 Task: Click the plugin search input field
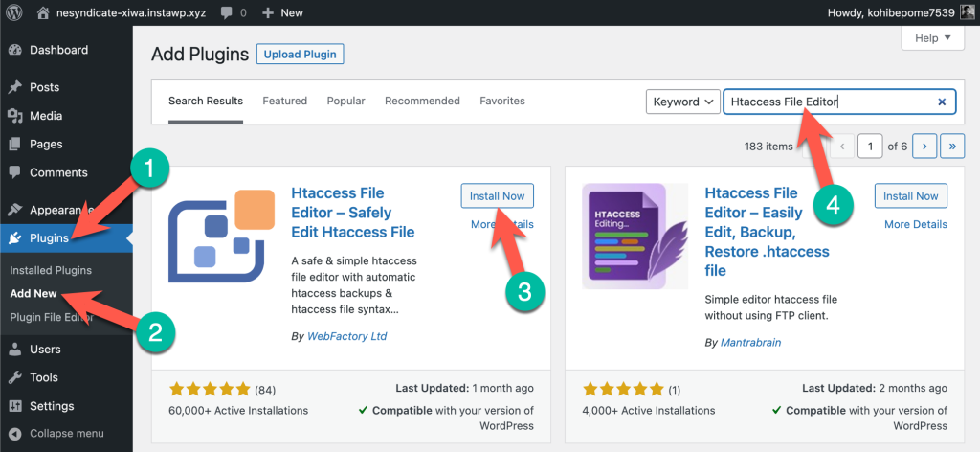[839, 102]
